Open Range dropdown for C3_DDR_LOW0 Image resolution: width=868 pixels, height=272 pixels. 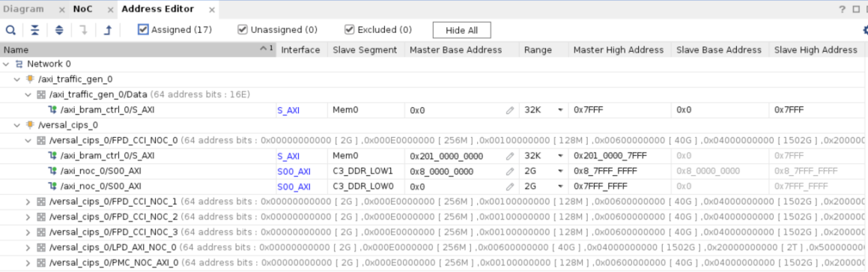pyautogui.click(x=560, y=187)
